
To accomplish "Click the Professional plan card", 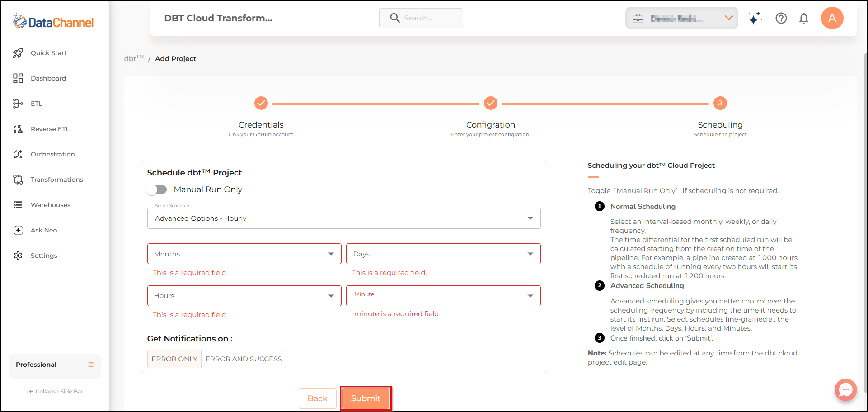I will [55, 366].
